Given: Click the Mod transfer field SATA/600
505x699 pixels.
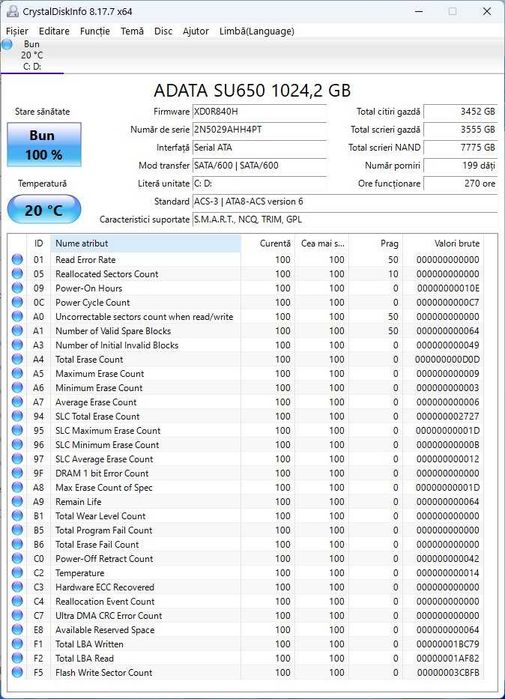Looking at the screenshot, I should [x=259, y=165].
